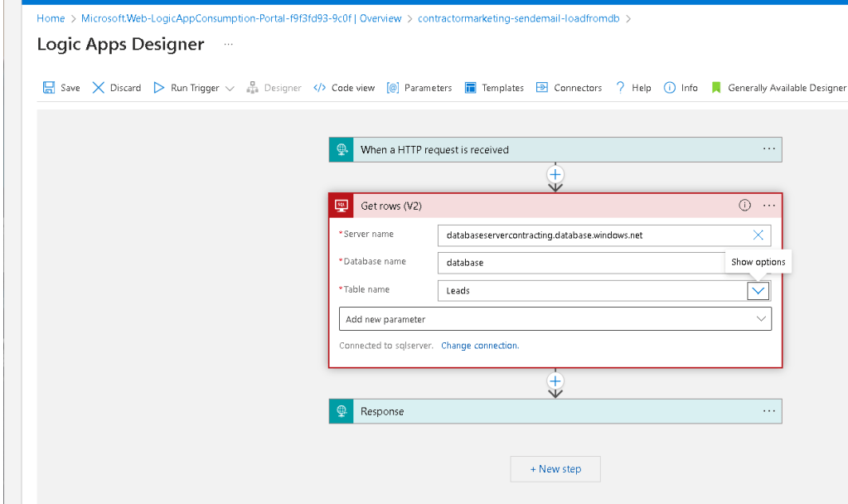848x504 pixels.
Task: Open ellipsis menu on Response step
Action: (769, 411)
